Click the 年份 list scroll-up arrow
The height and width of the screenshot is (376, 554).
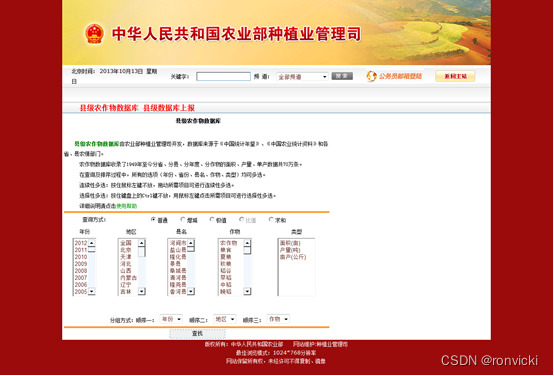(92, 243)
